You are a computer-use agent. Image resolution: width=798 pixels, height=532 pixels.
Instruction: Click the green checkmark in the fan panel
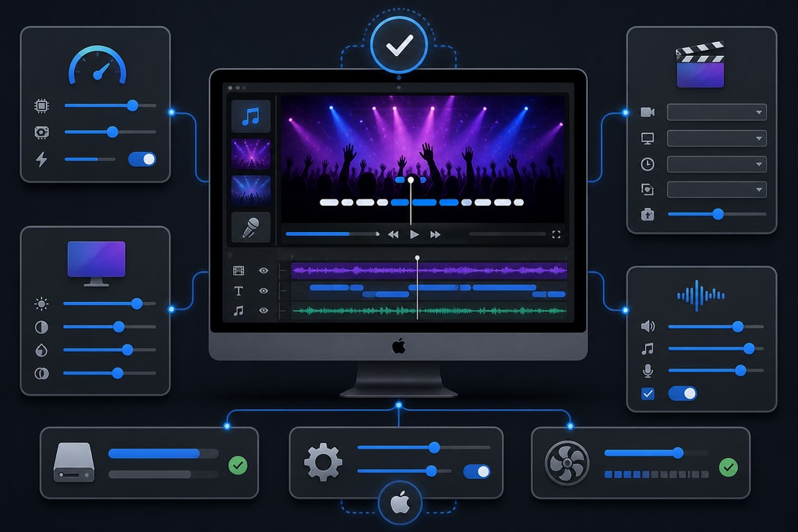click(x=729, y=467)
